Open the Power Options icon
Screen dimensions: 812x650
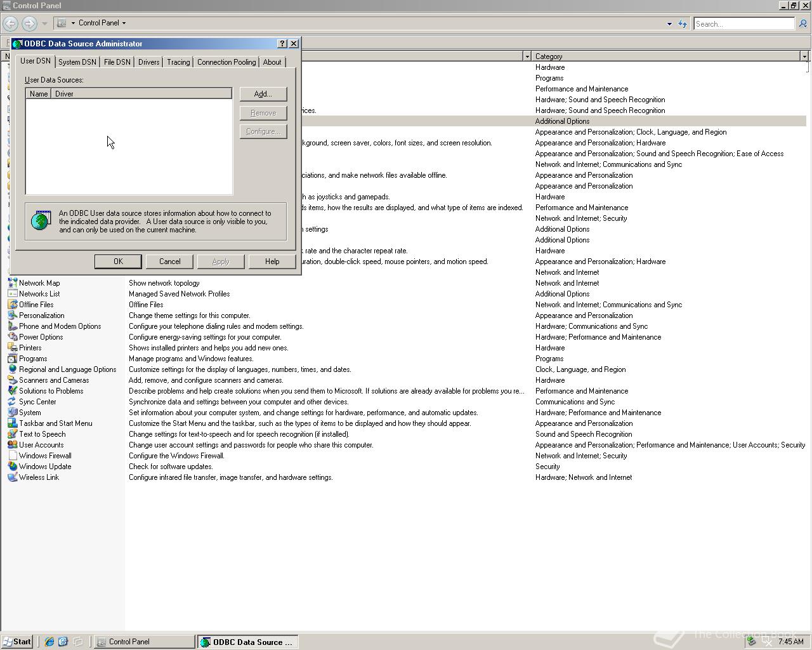coord(12,337)
